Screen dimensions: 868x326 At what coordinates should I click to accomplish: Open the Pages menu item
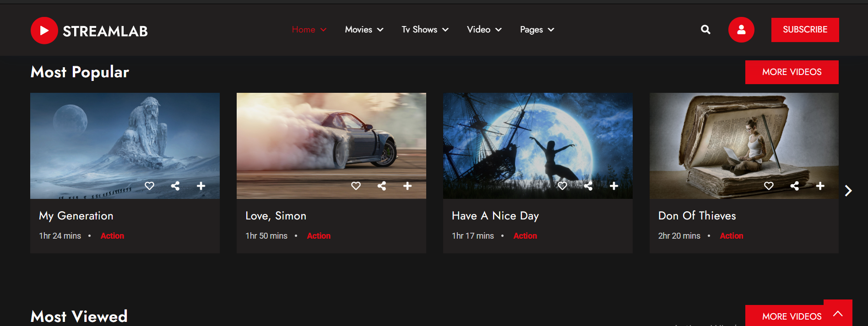[x=532, y=30]
